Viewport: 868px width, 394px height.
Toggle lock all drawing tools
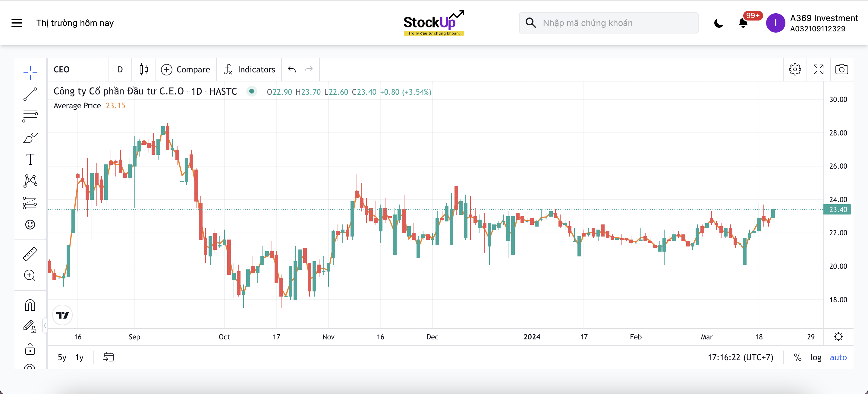(30, 349)
